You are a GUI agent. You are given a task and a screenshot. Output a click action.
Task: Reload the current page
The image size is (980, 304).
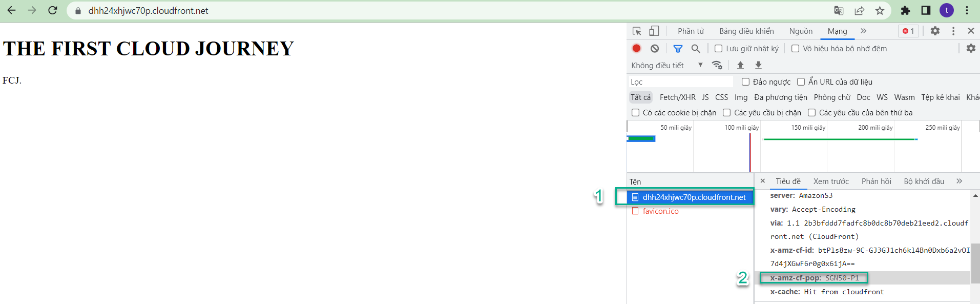coord(52,10)
